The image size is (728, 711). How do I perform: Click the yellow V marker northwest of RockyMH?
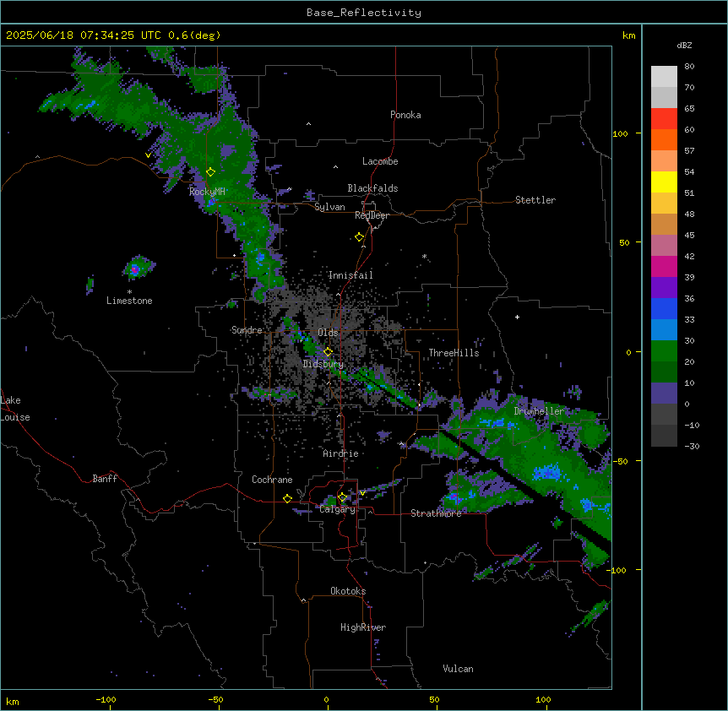[148, 155]
